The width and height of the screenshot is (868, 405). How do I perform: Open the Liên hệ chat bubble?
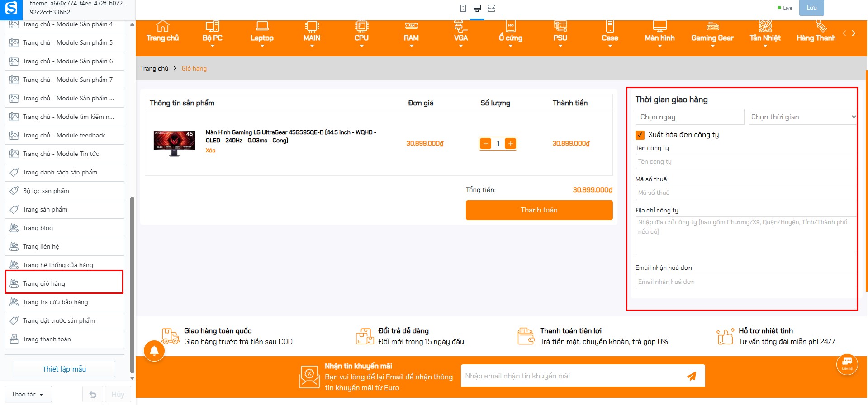pyautogui.click(x=847, y=364)
